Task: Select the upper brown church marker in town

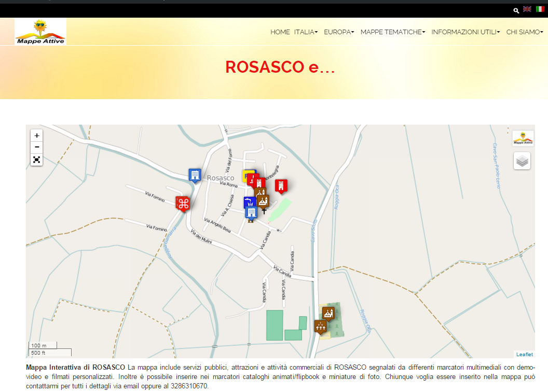Action: tap(261, 191)
